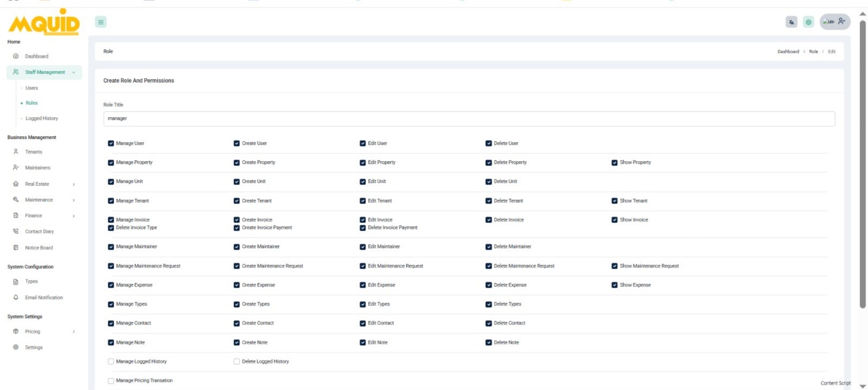Uncheck the Create Types checkbox
This screenshot has width=868, height=390.
click(237, 304)
